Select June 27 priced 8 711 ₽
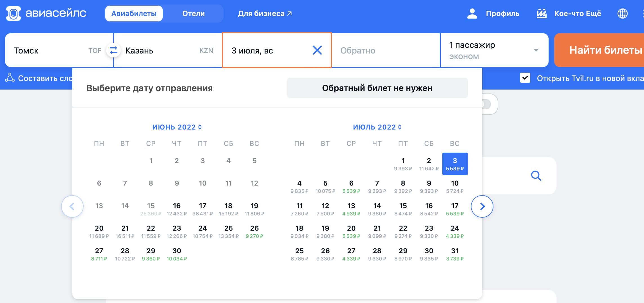 (x=99, y=254)
